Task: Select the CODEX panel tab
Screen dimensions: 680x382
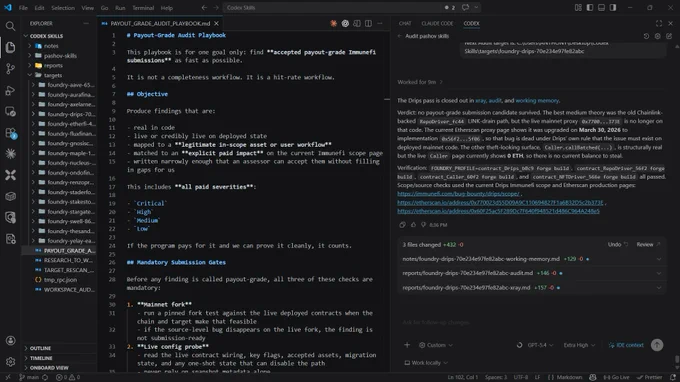Action: pos(471,23)
